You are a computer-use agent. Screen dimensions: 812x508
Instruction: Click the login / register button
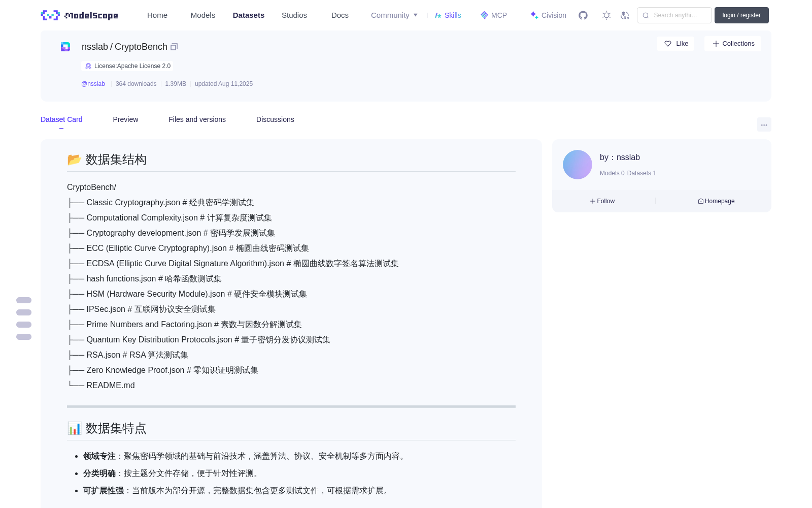tap(741, 15)
